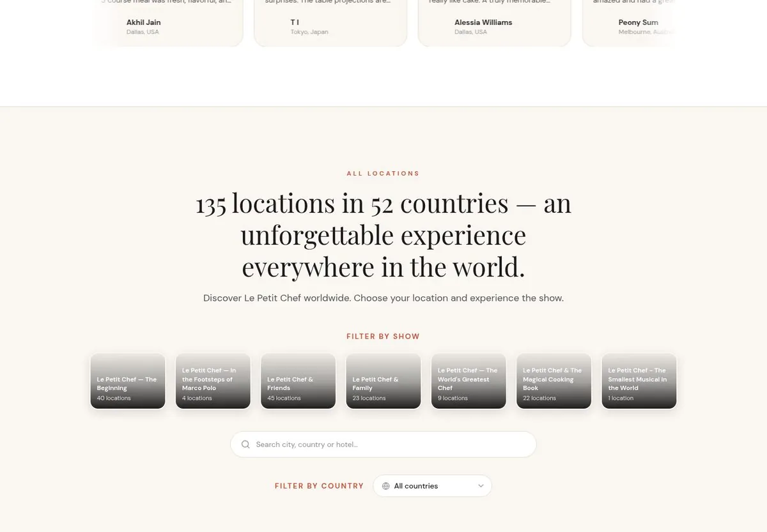
Task: Pick the Smallest Musical in the World card
Action: click(639, 381)
